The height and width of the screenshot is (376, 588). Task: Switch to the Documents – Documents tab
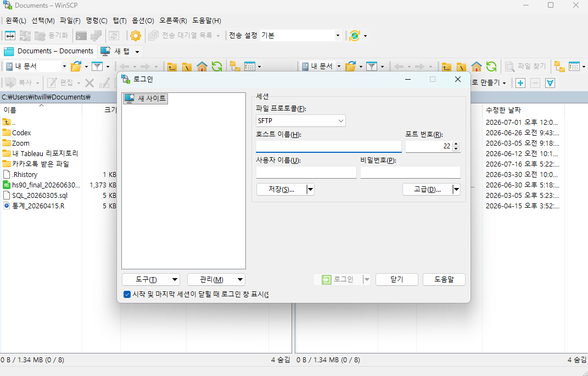click(49, 51)
